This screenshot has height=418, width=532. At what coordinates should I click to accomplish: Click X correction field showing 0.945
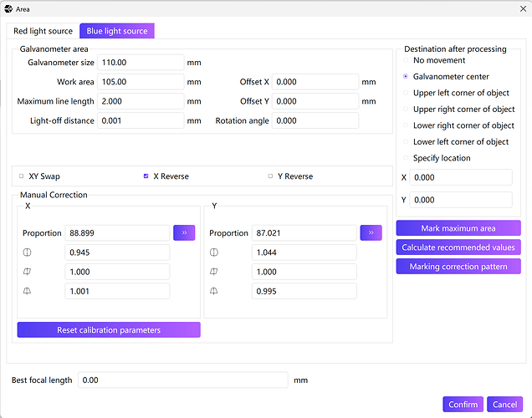(x=117, y=252)
